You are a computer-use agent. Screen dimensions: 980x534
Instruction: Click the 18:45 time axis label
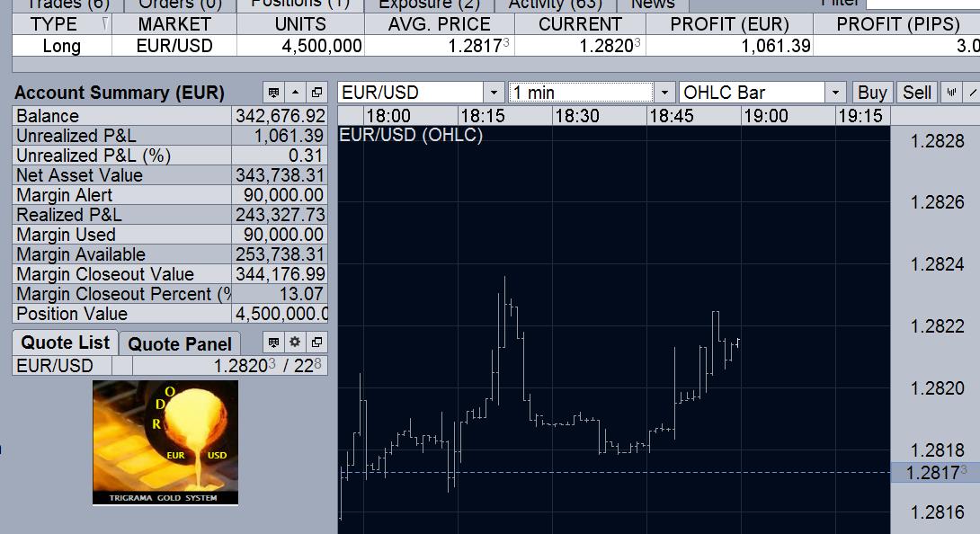671,116
